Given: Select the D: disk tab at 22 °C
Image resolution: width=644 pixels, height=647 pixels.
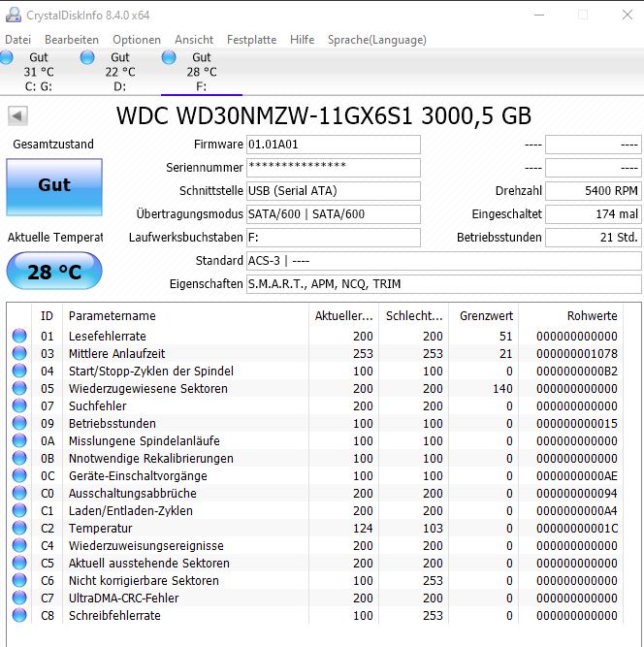Looking at the screenshot, I should pyautogui.click(x=119, y=72).
